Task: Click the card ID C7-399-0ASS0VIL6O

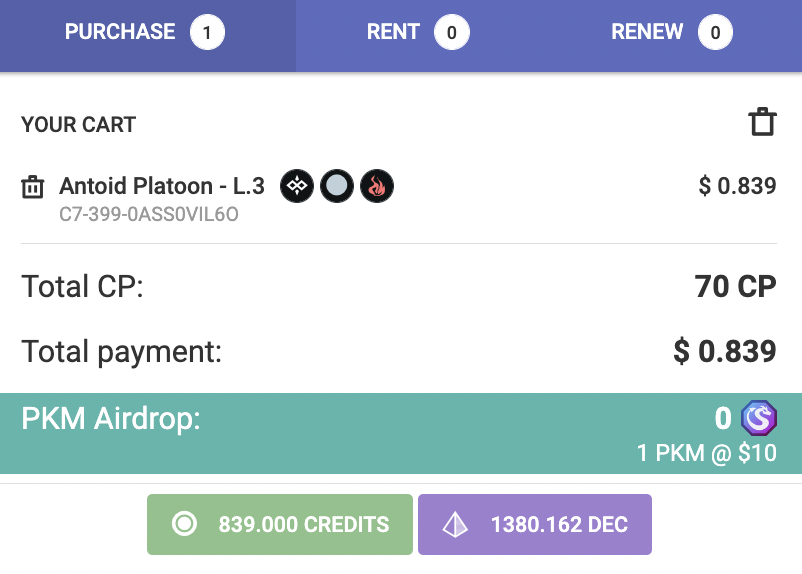Action: tap(149, 214)
